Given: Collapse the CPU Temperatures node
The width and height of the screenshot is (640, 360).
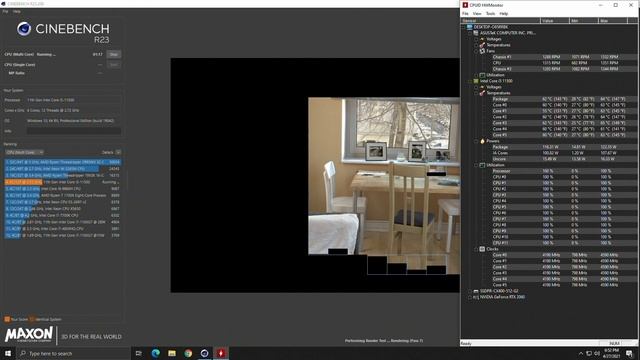Looking at the screenshot, I should pos(476,93).
